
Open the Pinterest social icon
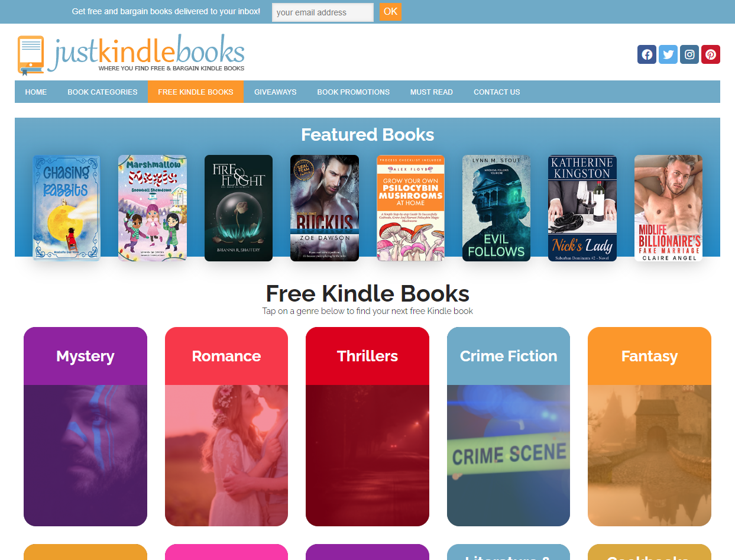pyautogui.click(x=711, y=54)
